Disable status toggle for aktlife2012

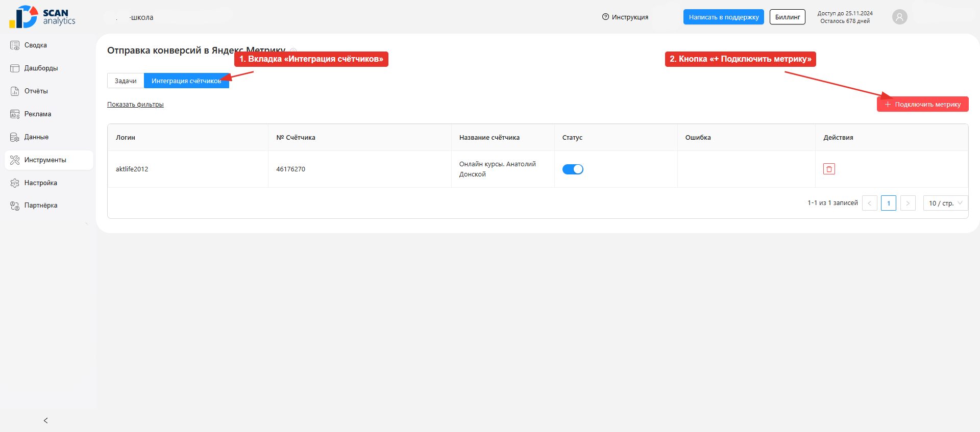tap(573, 169)
